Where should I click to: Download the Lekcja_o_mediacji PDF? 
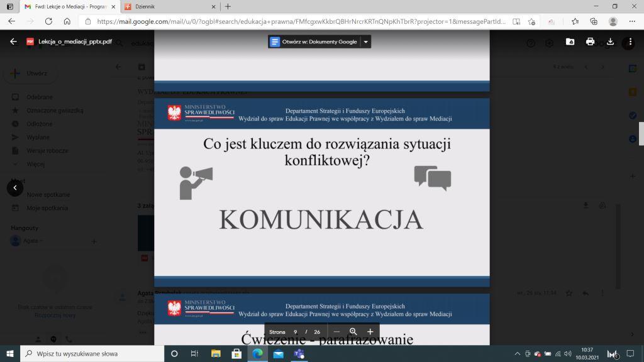[x=610, y=42]
